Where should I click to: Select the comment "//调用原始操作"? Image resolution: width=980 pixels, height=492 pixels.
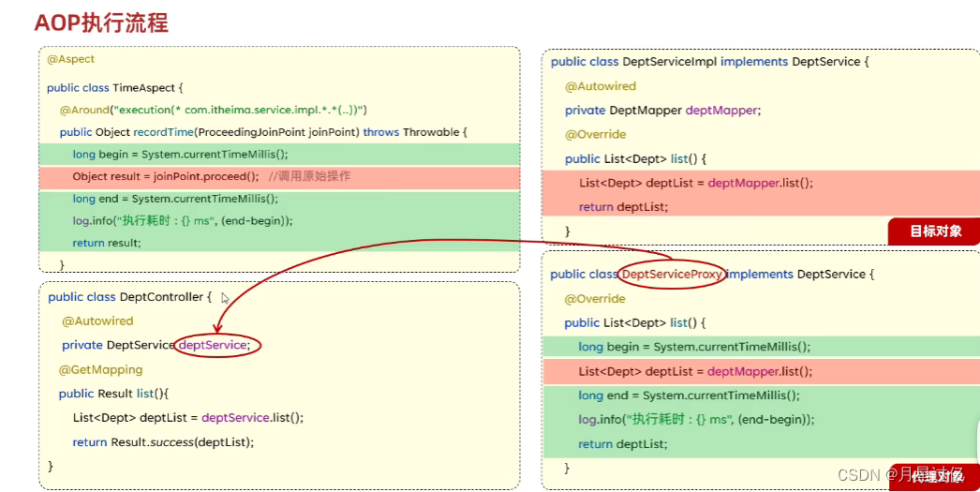(309, 176)
